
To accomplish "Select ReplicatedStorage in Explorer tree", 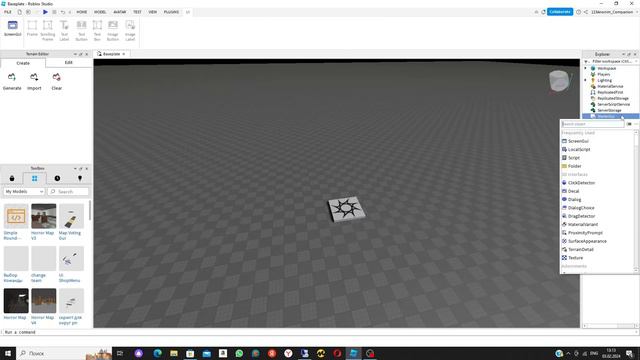I will click(x=613, y=98).
